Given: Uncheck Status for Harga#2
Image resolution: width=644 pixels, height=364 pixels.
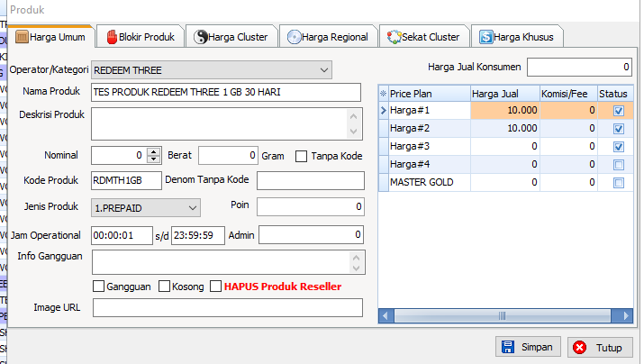Looking at the screenshot, I should [619, 129].
